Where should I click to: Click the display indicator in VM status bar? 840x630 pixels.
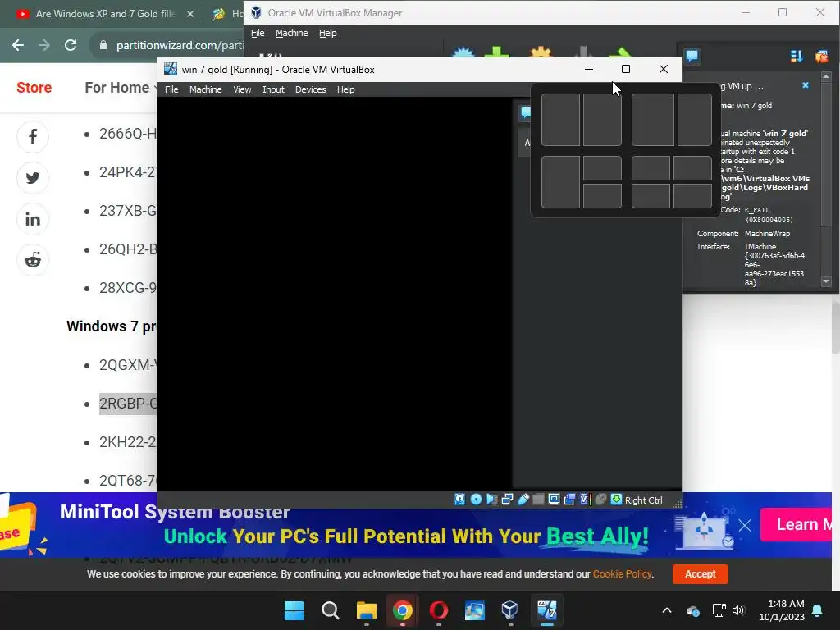(x=554, y=500)
